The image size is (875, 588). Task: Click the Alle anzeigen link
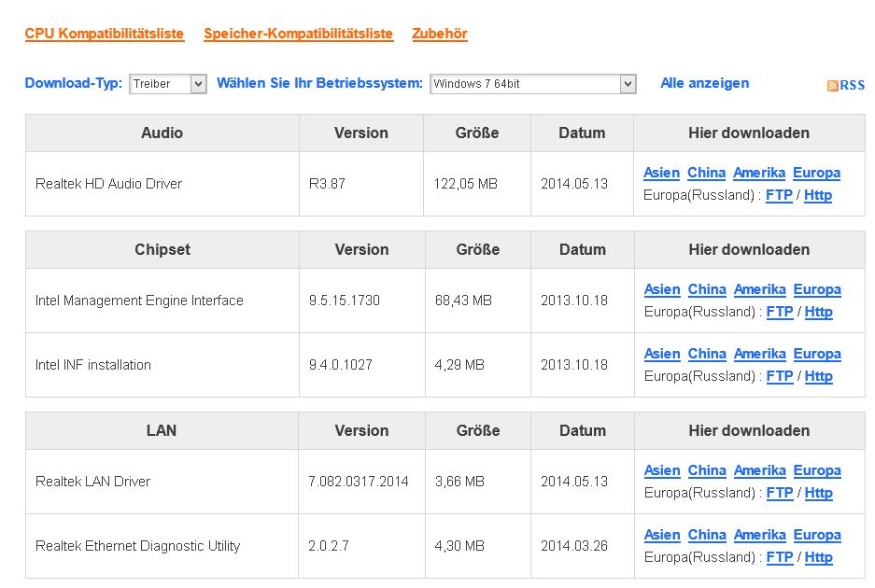(x=704, y=83)
